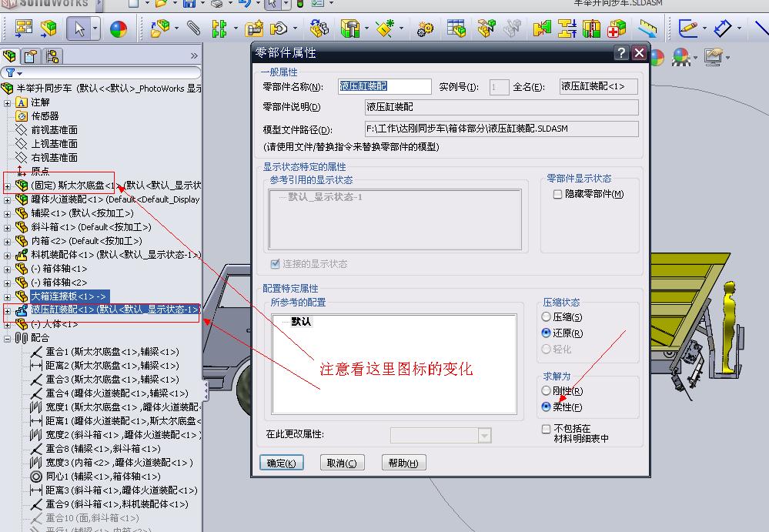769x532 pixels.
Task: Select the Sketch pencil tool
Action: pyautogui.click(x=689, y=28)
